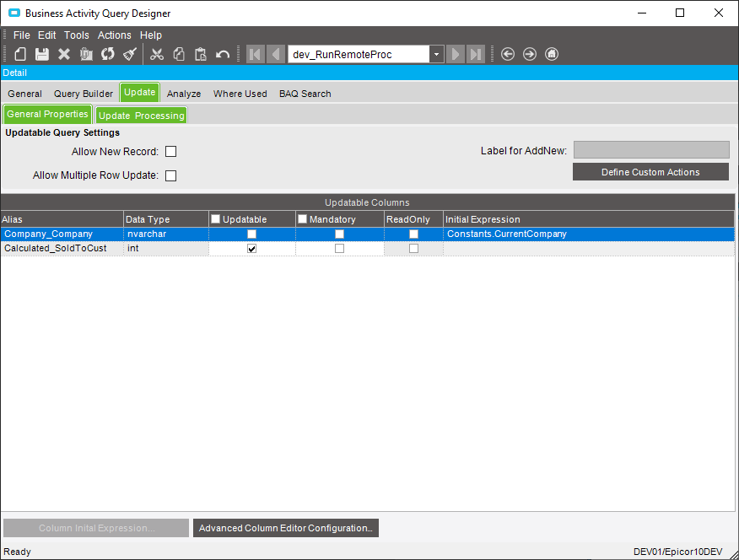Go to the next record navigation icon
The width and height of the screenshot is (739, 560).
click(x=456, y=54)
